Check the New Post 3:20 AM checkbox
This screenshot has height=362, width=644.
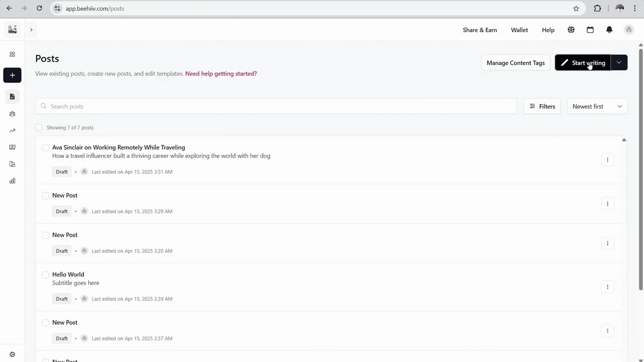click(x=45, y=235)
